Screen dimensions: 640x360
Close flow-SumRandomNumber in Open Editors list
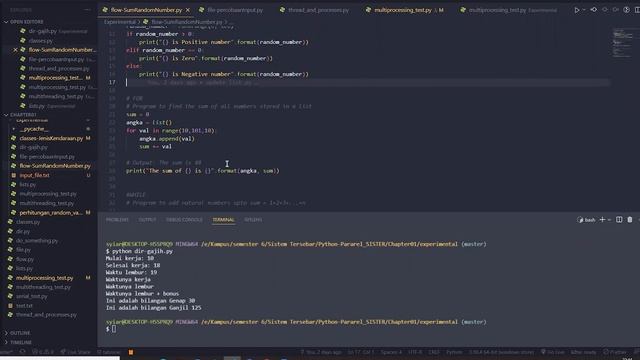pyautogui.click(x=16, y=50)
